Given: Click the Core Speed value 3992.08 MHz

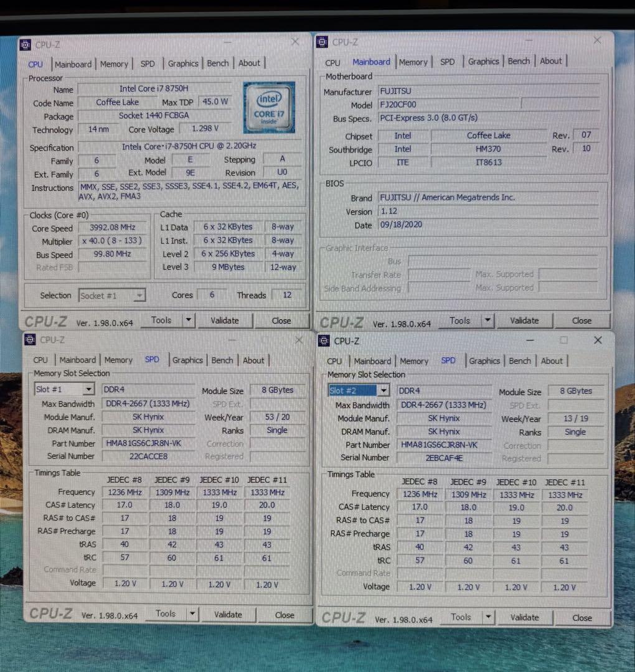Looking at the screenshot, I should (112, 228).
